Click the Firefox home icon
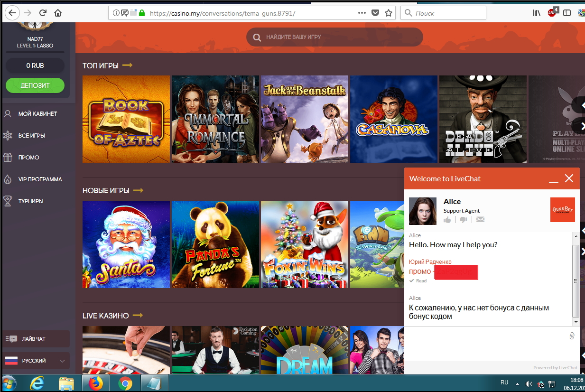The height and width of the screenshot is (392, 585). pyautogui.click(x=58, y=13)
